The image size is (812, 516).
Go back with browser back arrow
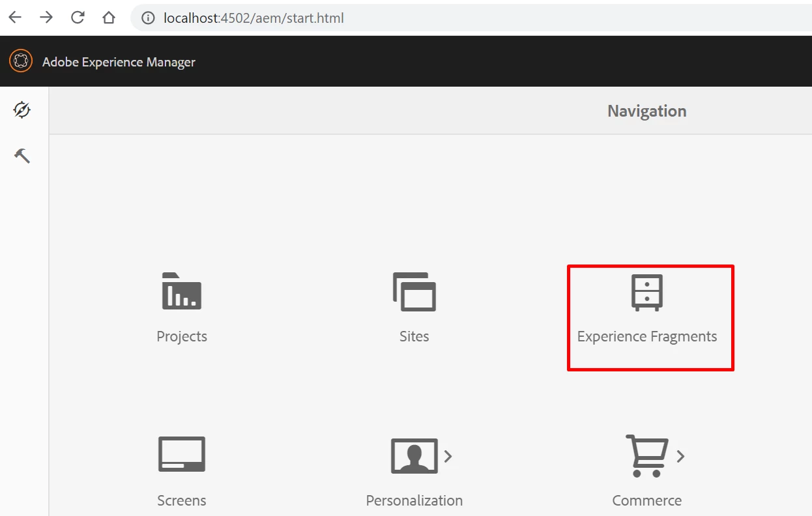[x=15, y=18]
